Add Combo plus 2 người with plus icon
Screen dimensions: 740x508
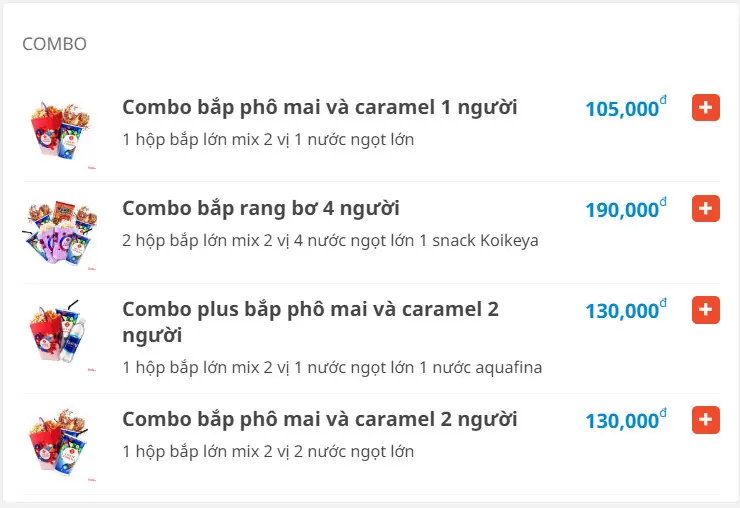(x=705, y=310)
